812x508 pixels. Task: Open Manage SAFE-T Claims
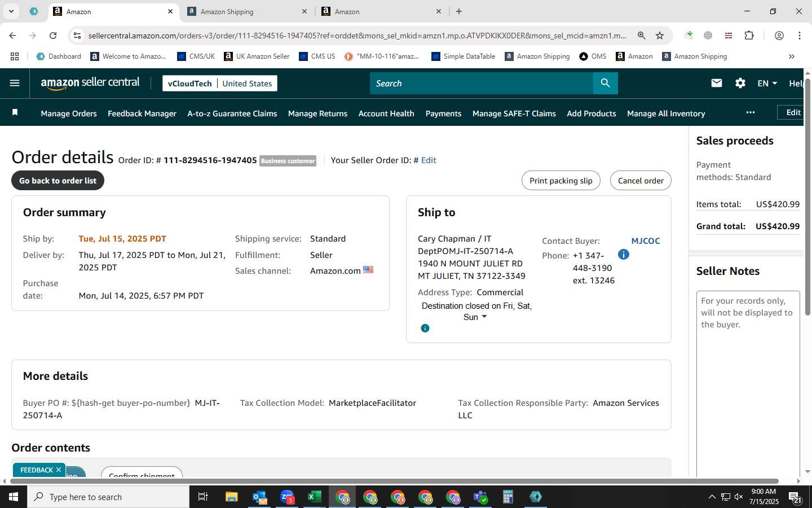(x=514, y=113)
